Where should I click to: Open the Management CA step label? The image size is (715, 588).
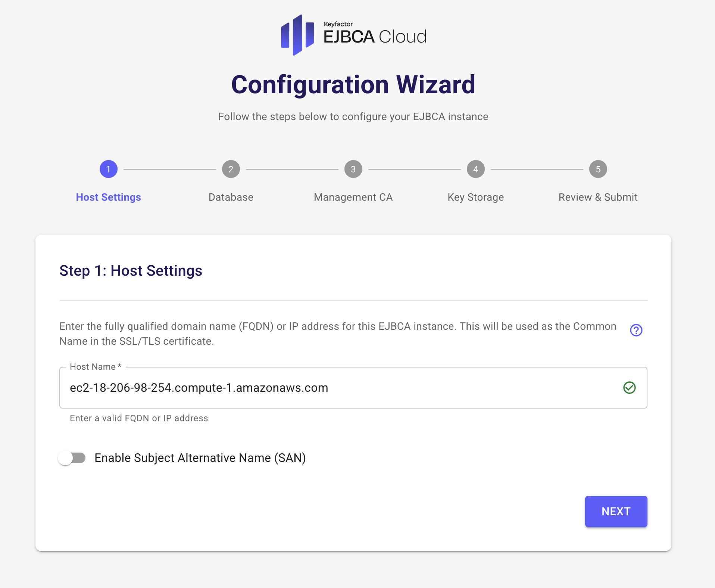(353, 197)
